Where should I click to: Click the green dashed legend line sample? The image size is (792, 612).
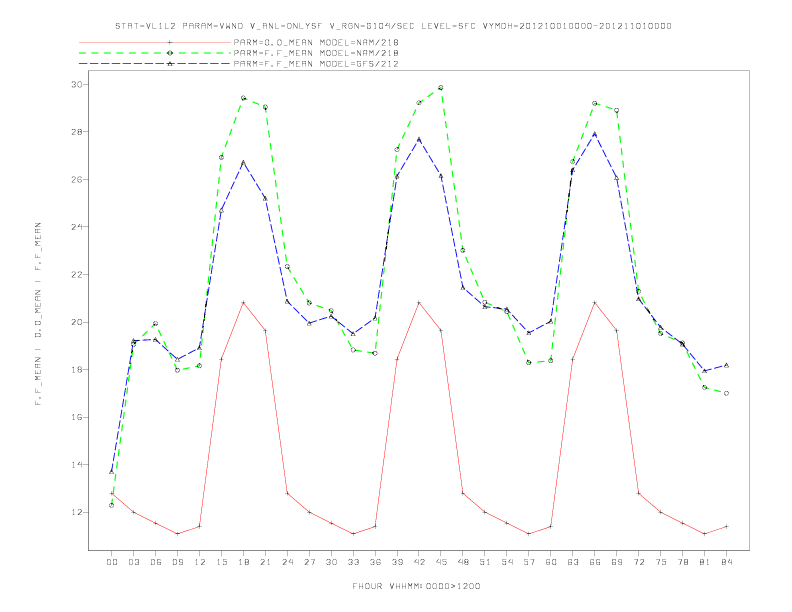tap(155, 53)
